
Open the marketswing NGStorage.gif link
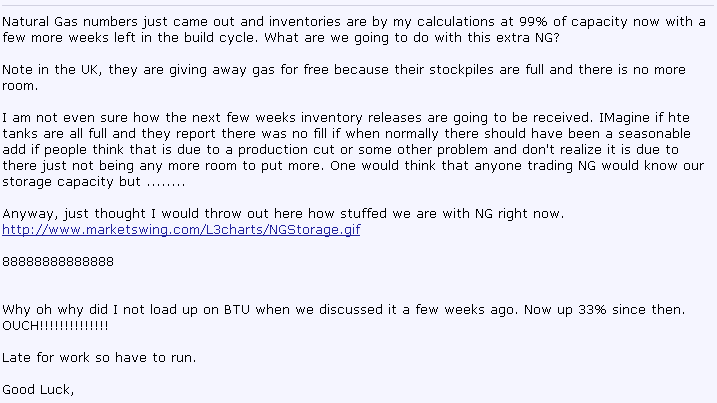181,230
